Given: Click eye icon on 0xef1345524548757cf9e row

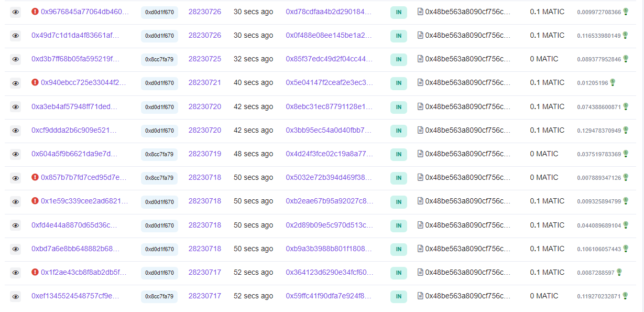Looking at the screenshot, I should 16,296.
